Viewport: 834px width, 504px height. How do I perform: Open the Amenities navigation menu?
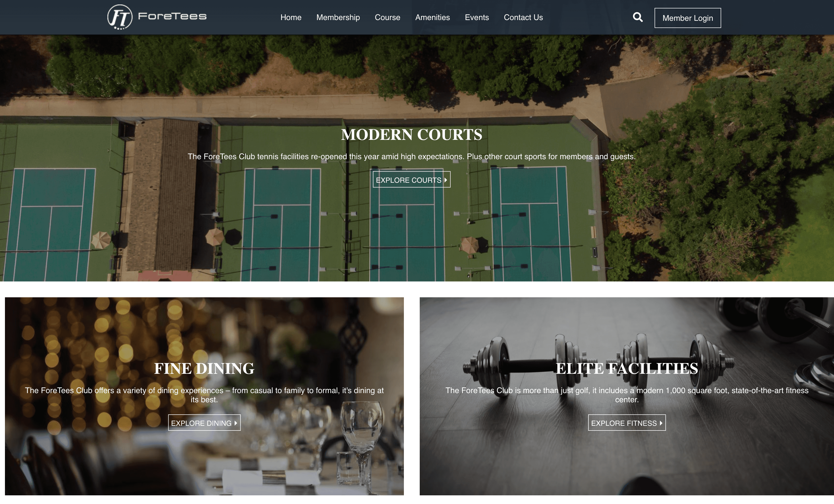(432, 17)
